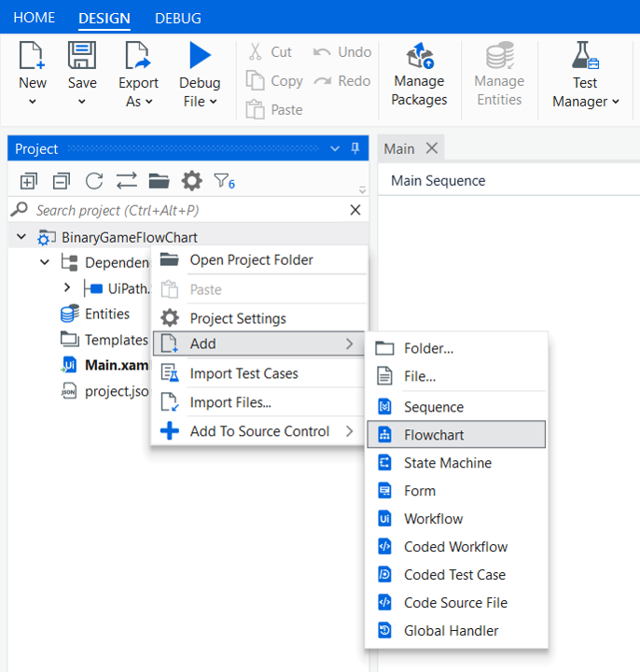Open the Project panel filter funnel
This screenshot has height=672, width=640.
224,181
